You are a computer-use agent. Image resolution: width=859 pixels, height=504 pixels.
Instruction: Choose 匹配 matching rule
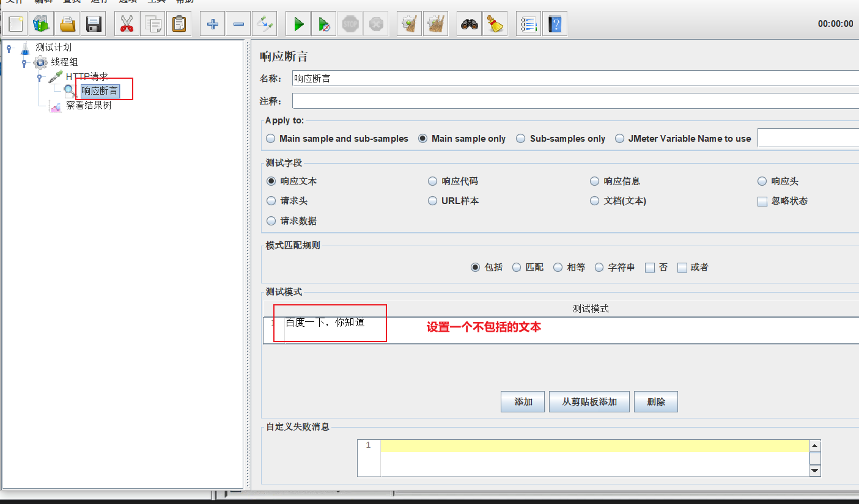point(528,268)
